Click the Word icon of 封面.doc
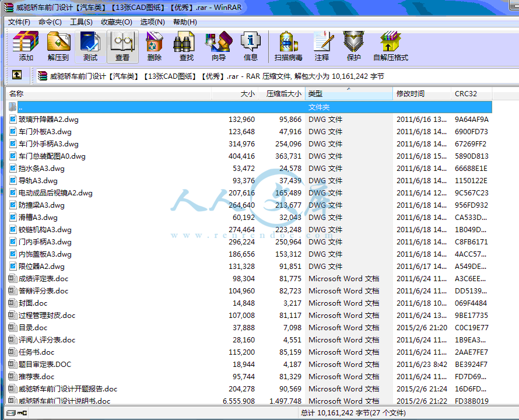This screenshot has height=420, width=519. point(13,303)
